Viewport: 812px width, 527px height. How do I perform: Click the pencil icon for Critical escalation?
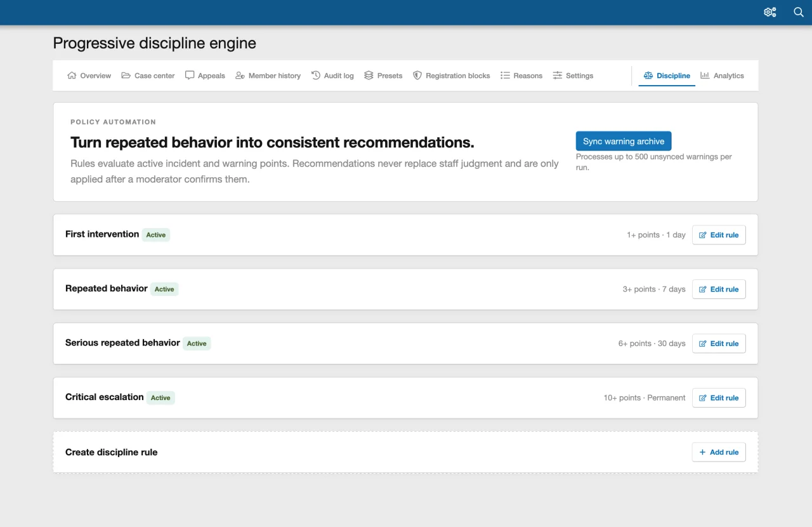tap(703, 398)
